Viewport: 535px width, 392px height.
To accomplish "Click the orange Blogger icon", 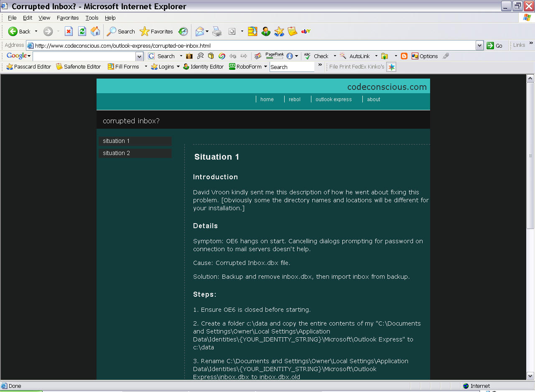I will [x=404, y=56].
